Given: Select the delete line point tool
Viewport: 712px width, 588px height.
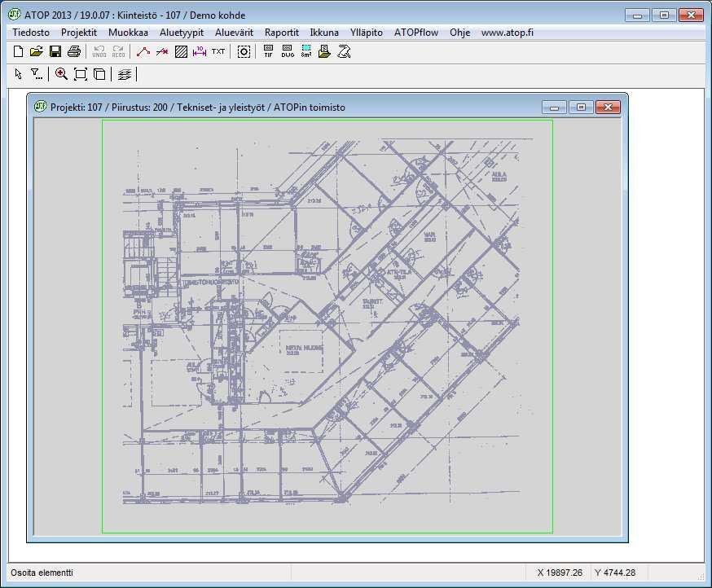Looking at the screenshot, I should (x=162, y=52).
